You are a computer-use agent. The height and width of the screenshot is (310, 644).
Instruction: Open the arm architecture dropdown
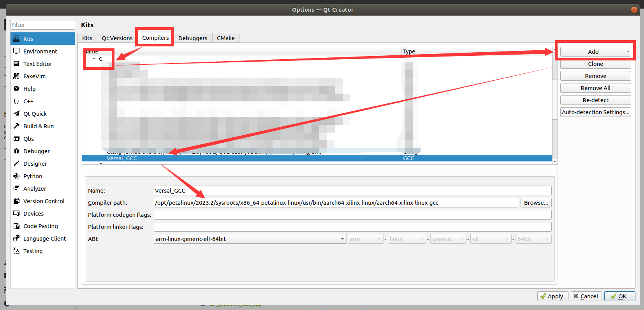click(x=366, y=239)
